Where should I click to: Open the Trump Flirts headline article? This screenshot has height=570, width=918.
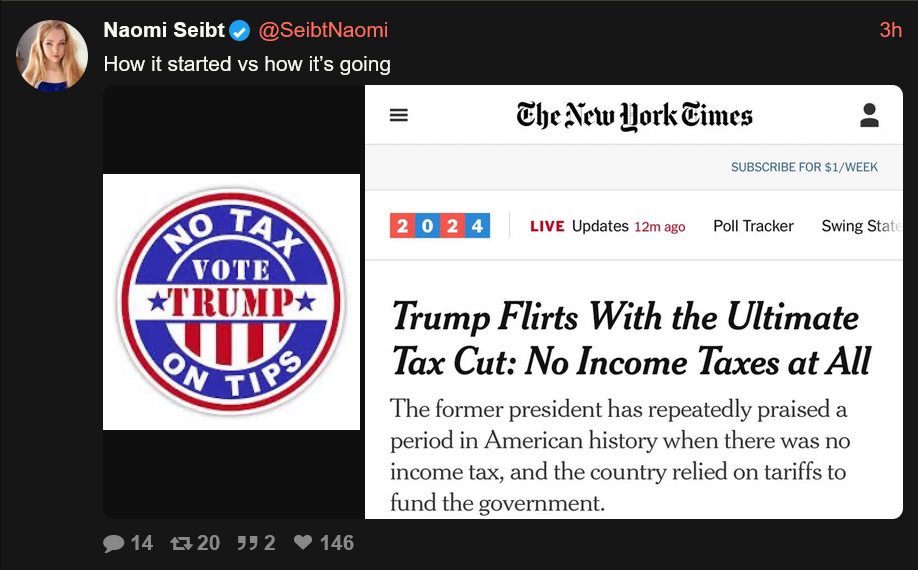pyautogui.click(x=631, y=339)
